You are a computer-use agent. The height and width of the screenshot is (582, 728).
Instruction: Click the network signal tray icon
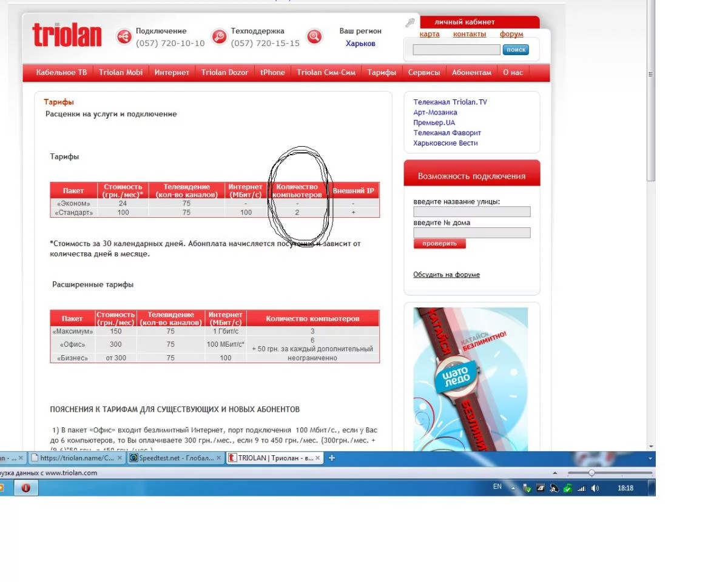[581, 488]
